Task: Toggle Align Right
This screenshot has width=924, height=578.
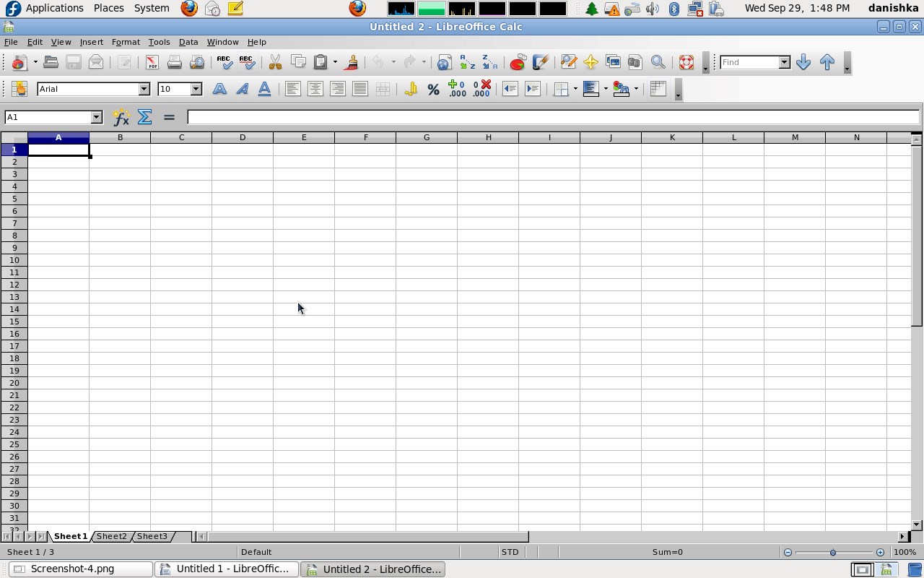Action: (x=337, y=89)
